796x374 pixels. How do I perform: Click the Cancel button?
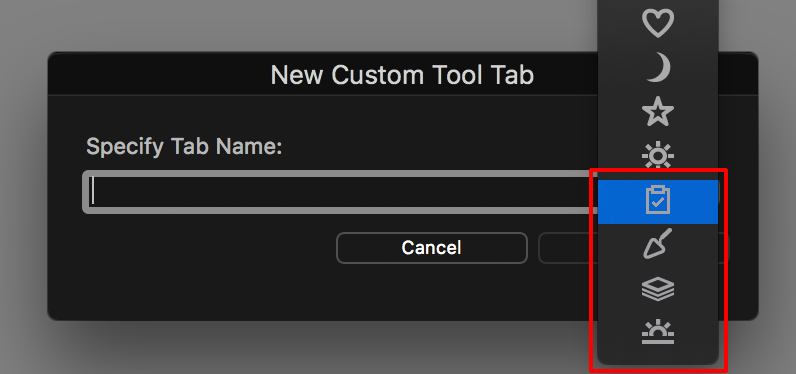[x=432, y=248]
